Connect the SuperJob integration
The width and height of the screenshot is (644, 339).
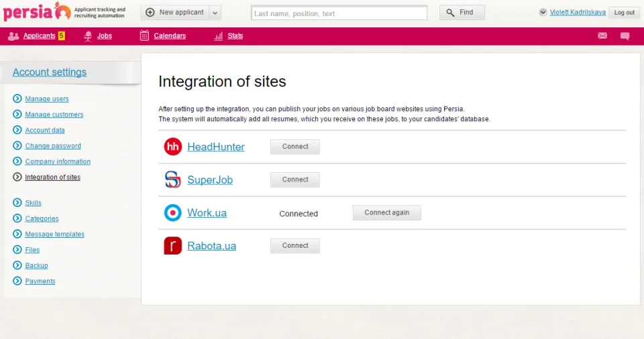[295, 180]
